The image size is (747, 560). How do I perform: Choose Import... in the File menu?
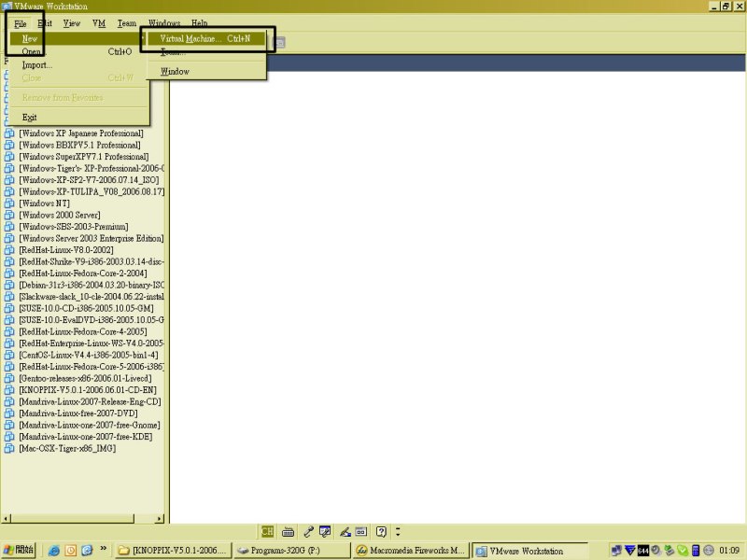(77, 64)
